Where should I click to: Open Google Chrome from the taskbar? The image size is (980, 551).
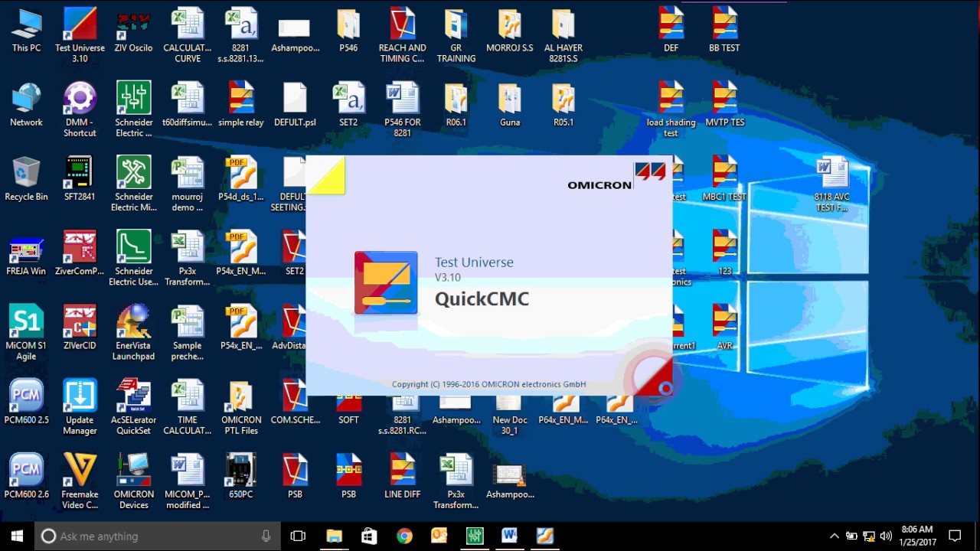pos(404,536)
